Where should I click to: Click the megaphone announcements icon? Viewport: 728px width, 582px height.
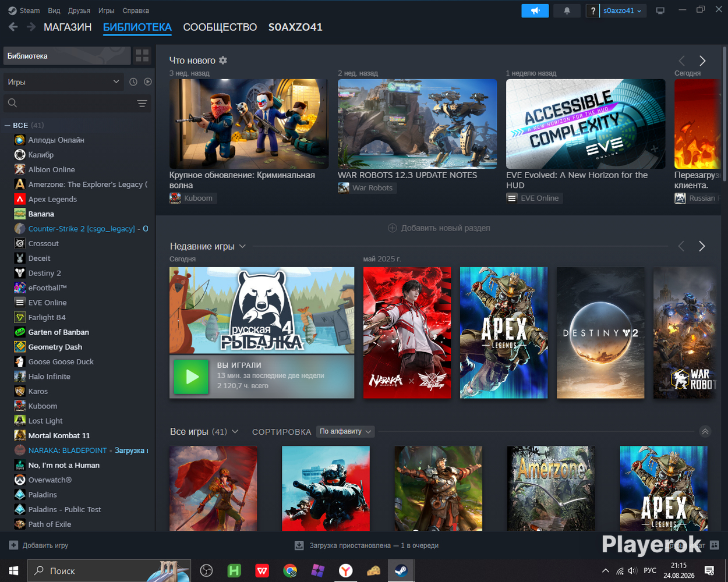(x=535, y=10)
